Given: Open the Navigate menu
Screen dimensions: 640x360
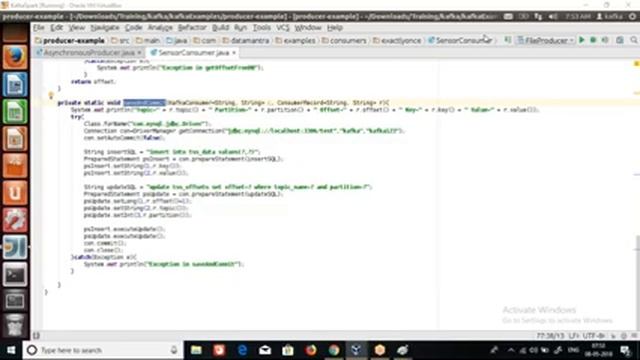Looking at the screenshot, I should pyautogui.click(x=105, y=27).
